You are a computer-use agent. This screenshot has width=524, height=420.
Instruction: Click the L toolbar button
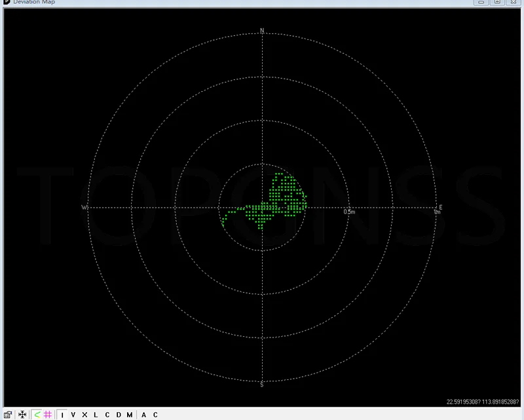click(x=96, y=415)
